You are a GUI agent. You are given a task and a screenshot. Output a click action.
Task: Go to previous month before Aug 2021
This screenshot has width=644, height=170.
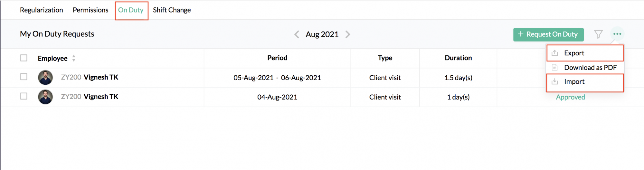297,34
